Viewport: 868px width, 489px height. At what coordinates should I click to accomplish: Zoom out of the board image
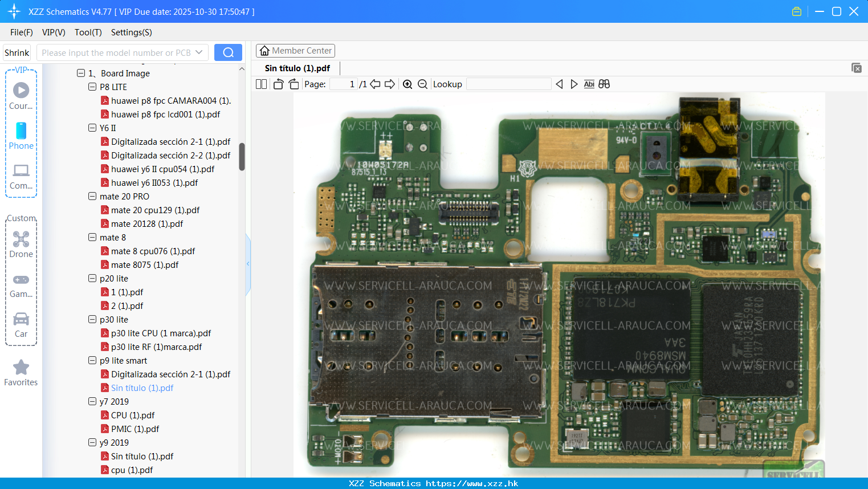422,84
